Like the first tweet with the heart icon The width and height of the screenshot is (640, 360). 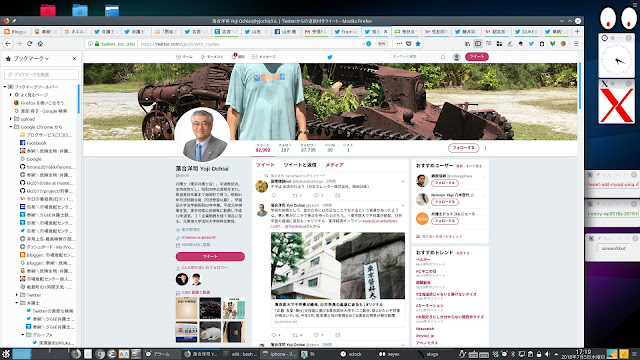pyautogui.click(x=316, y=195)
